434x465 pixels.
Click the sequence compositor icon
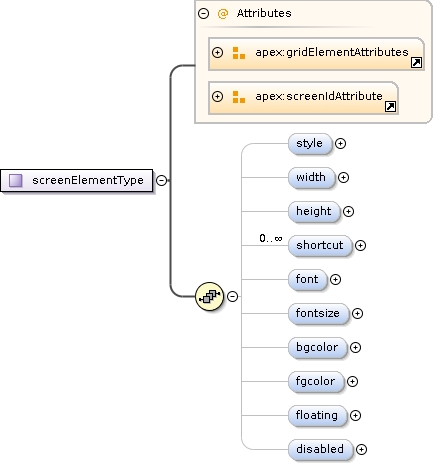click(209, 296)
